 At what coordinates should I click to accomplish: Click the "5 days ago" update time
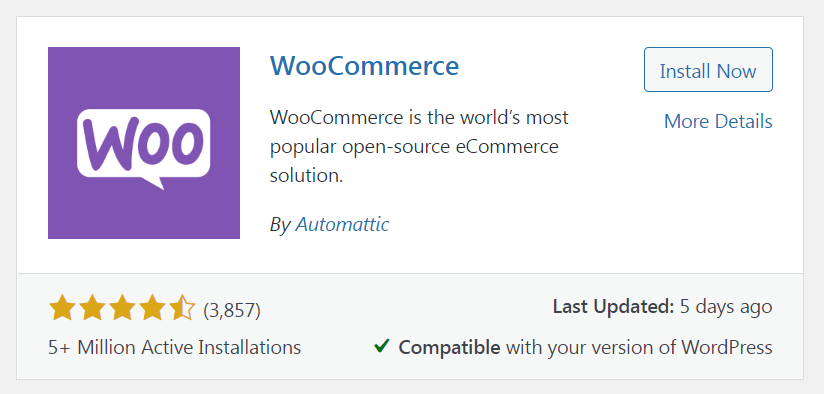(x=726, y=307)
